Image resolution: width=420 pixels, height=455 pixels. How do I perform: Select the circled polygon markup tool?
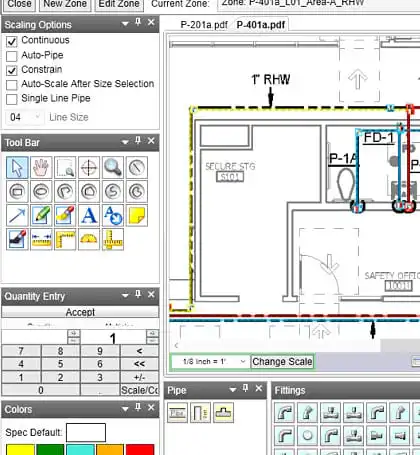[89, 192]
